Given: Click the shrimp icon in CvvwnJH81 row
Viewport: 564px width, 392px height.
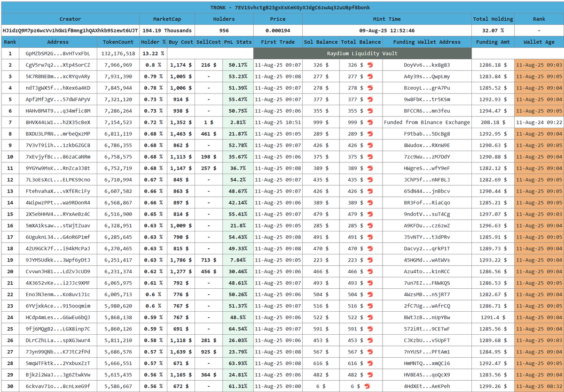Looking at the screenshot, I should pyautogui.click(x=370, y=271).
